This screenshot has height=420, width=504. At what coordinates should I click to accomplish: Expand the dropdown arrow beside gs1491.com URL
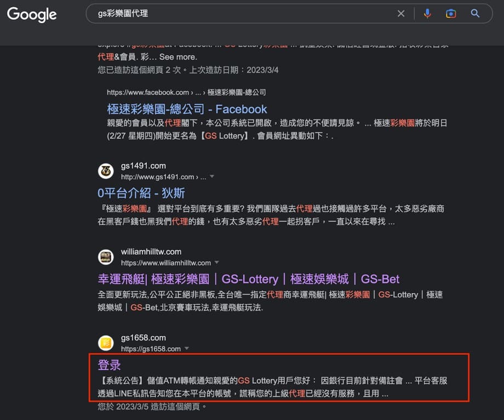point(212,176)
